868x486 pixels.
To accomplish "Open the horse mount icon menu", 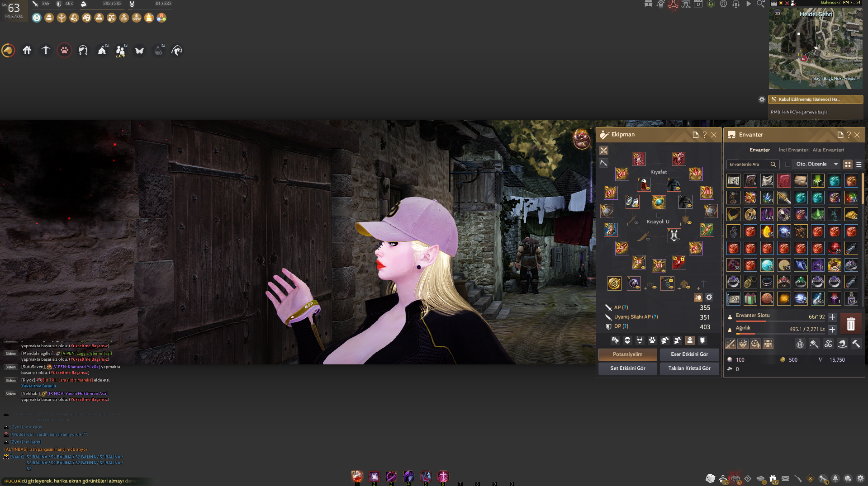I will (8, 50).
